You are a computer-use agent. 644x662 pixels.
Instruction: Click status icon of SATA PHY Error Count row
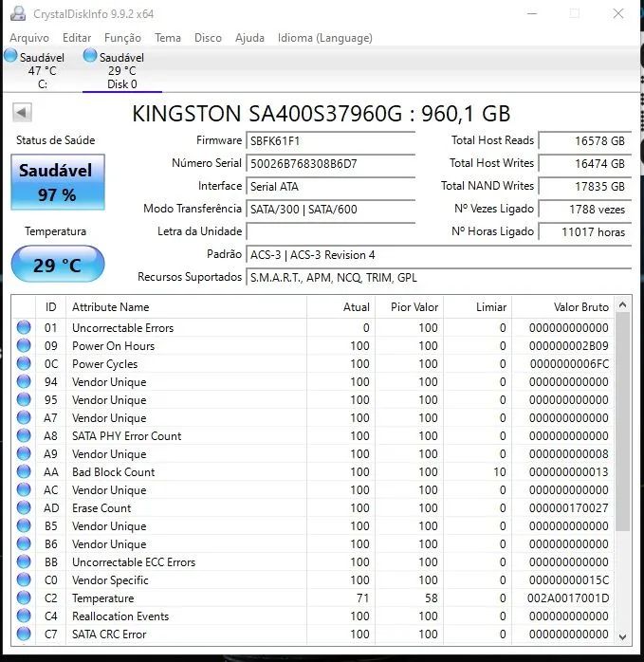24,435
